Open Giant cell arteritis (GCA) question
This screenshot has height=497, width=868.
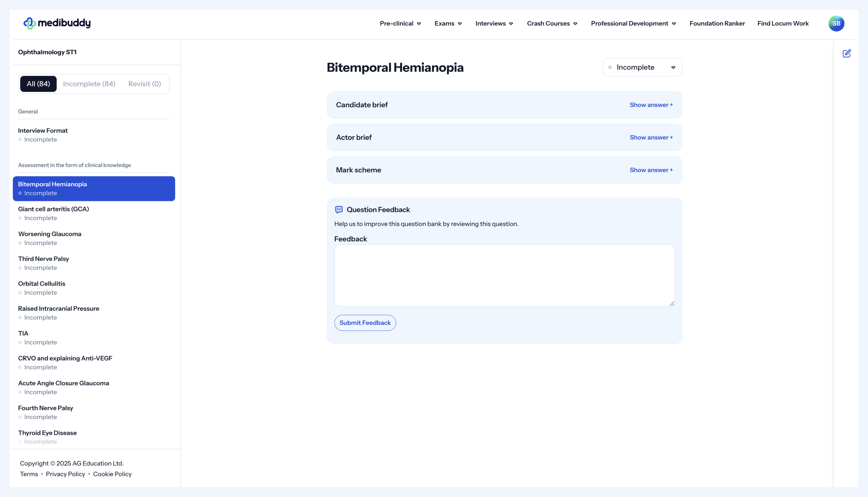[54, 209]
